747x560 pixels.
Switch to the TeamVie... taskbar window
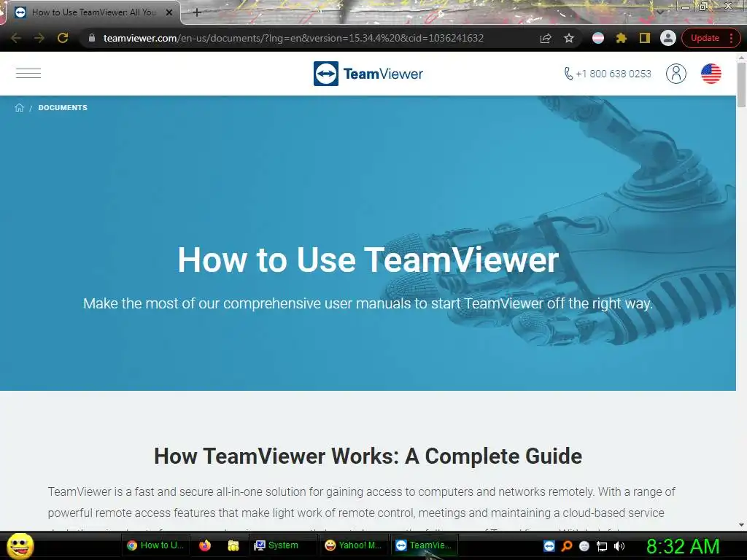tap(425, 545)
